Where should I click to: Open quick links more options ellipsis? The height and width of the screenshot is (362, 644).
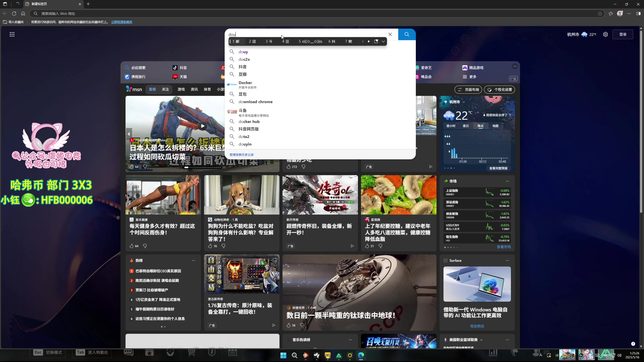click(x=515, y=66)
